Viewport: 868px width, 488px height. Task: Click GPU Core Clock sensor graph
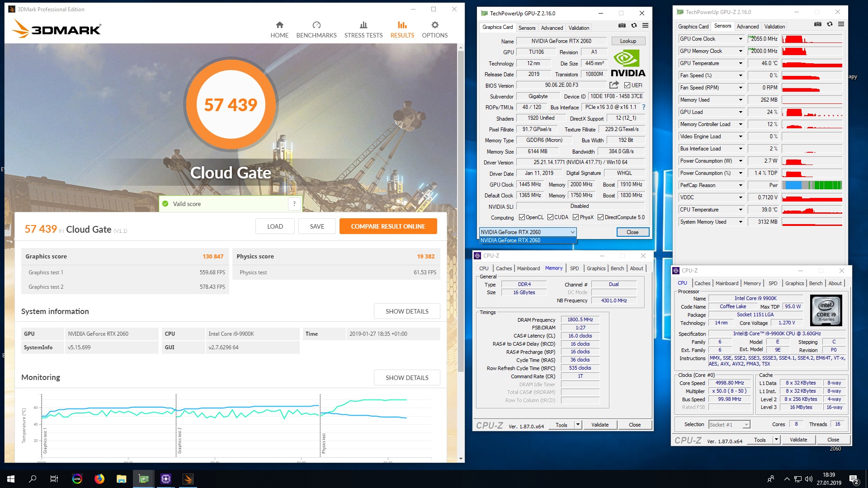coord(811,39)
